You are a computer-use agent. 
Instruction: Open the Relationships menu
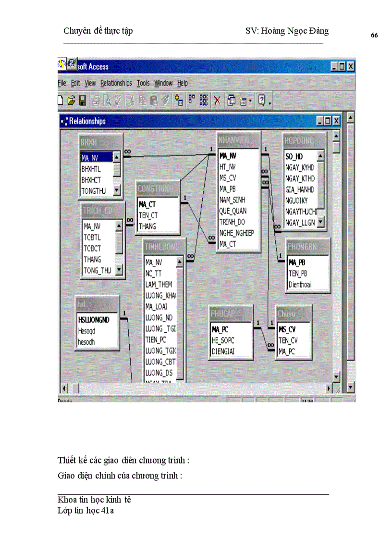click(116, 83)
